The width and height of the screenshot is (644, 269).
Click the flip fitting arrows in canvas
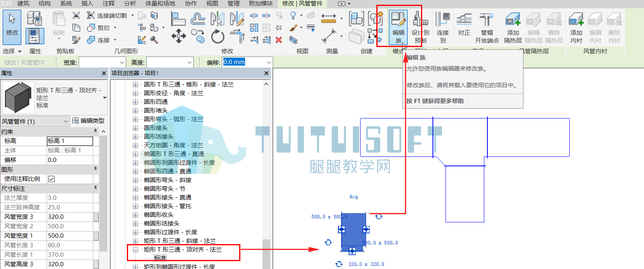354,197
